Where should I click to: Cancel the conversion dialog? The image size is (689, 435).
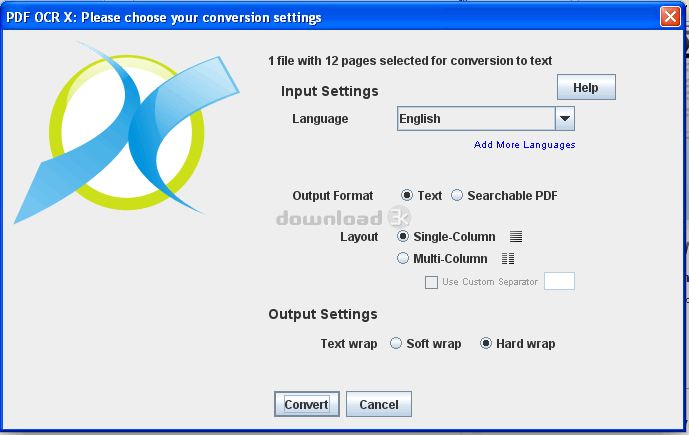tap(379, 404)
